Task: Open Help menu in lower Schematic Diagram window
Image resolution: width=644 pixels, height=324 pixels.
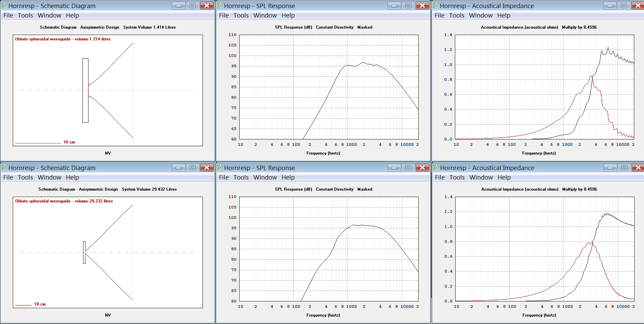Action: (72, 177)
